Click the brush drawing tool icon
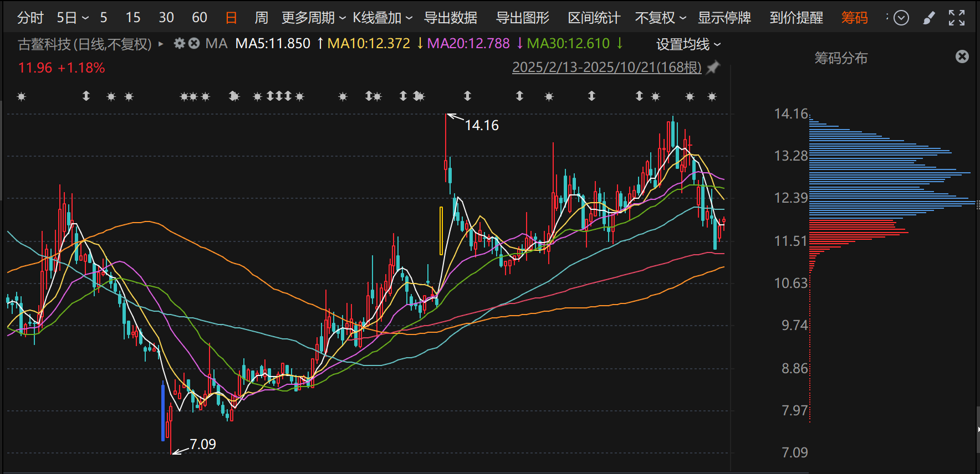 coord(929,18)
